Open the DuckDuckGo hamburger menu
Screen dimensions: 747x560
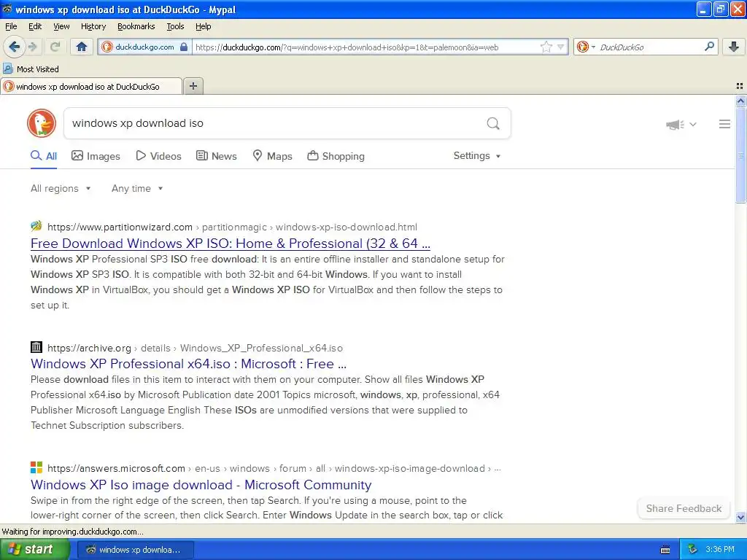pyautogui.click(x=724, y=124)
